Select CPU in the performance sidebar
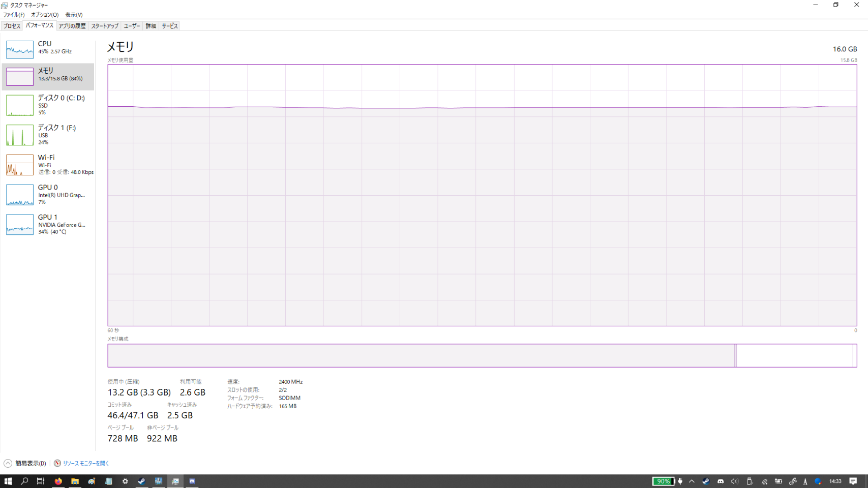 click(48, 49)
